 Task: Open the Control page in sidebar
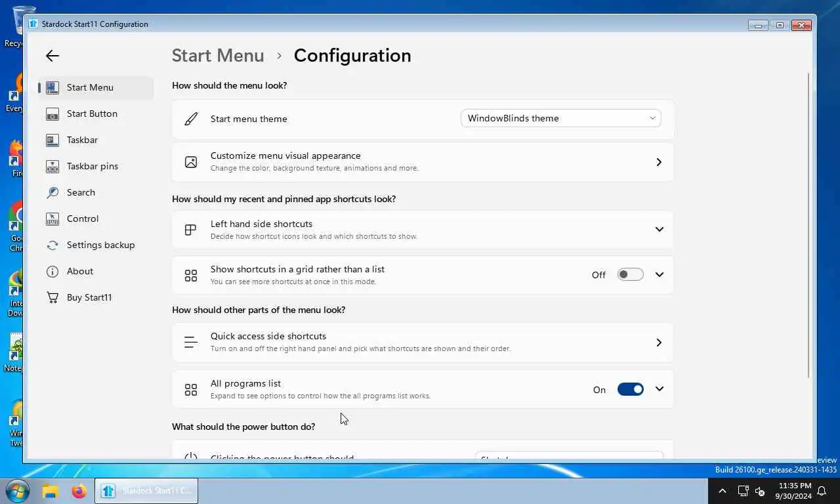pos(96,219)
